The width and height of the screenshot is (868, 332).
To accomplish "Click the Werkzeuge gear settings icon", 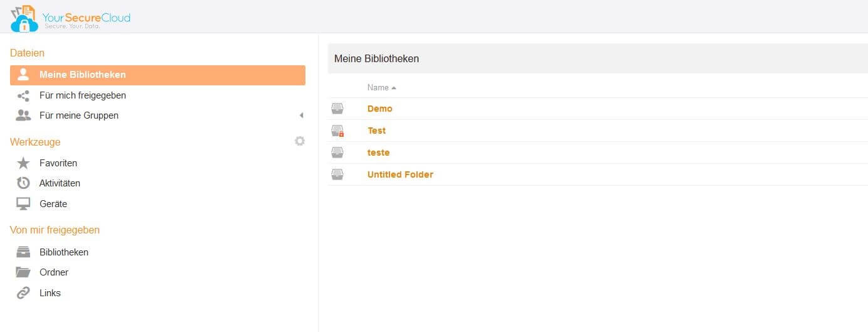I will pyautogui.click(x=300, y=141).
